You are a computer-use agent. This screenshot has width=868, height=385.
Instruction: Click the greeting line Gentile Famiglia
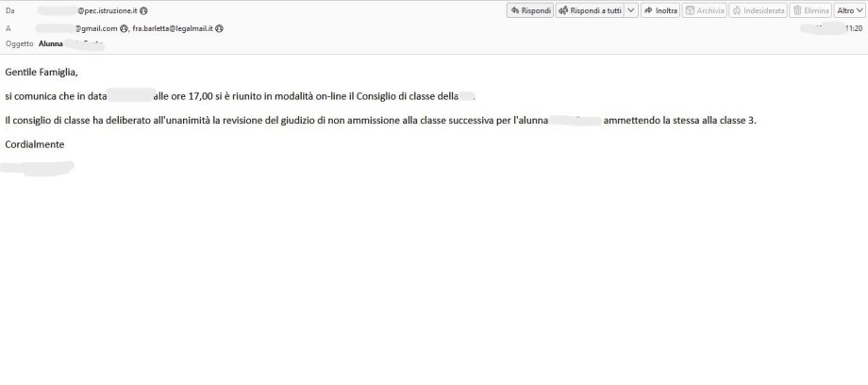click(x=42, y=72)
